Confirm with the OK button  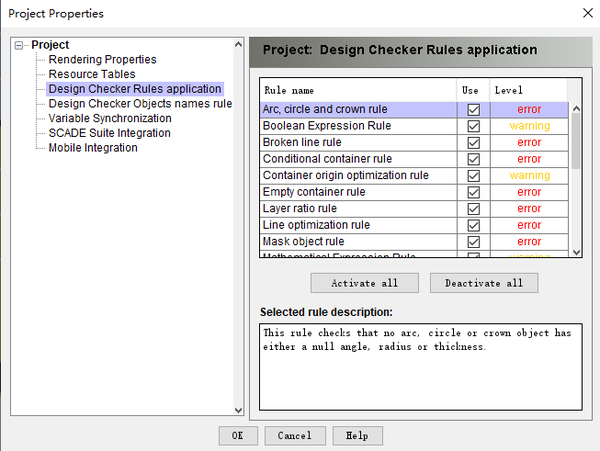[x=237, y=435]
